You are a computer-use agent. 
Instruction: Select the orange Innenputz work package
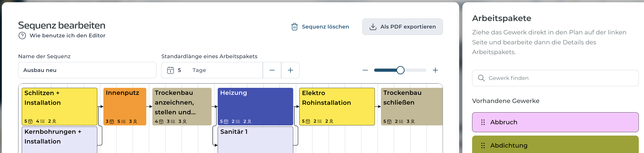[125, 107]
